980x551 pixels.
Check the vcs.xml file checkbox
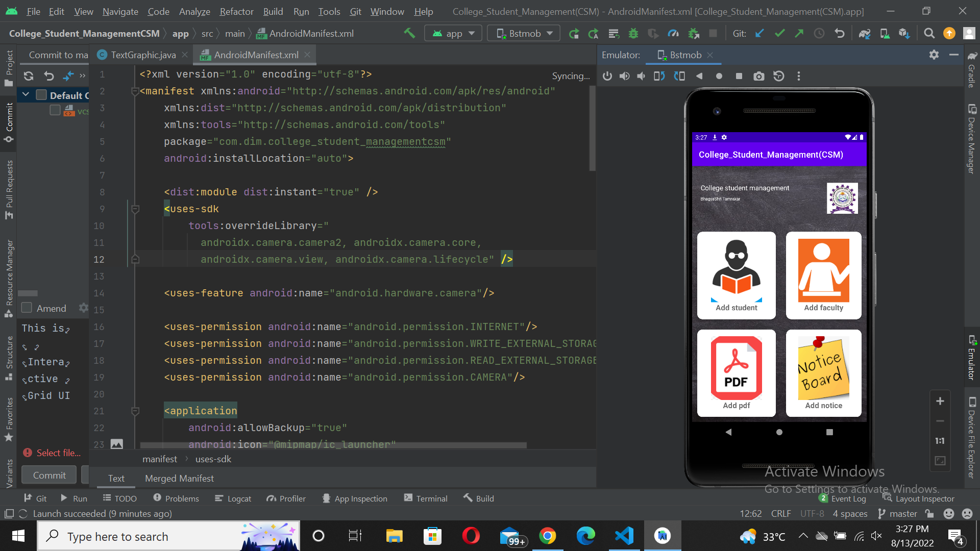point(55,110)
